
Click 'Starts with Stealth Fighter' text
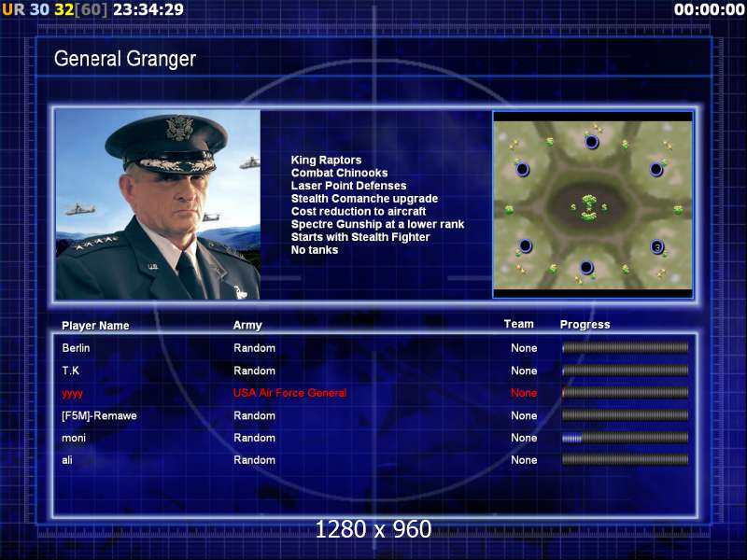[360, 237]
